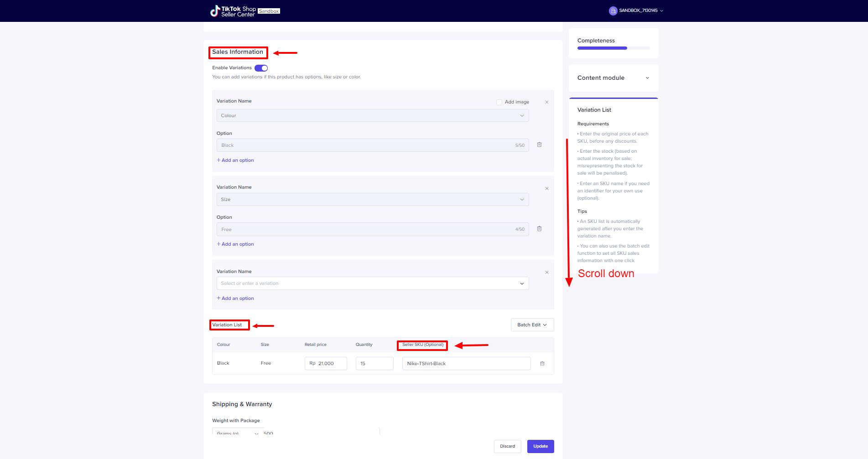The image size is (868, 459).
Task: Click the Discard button
Action: 507,446
